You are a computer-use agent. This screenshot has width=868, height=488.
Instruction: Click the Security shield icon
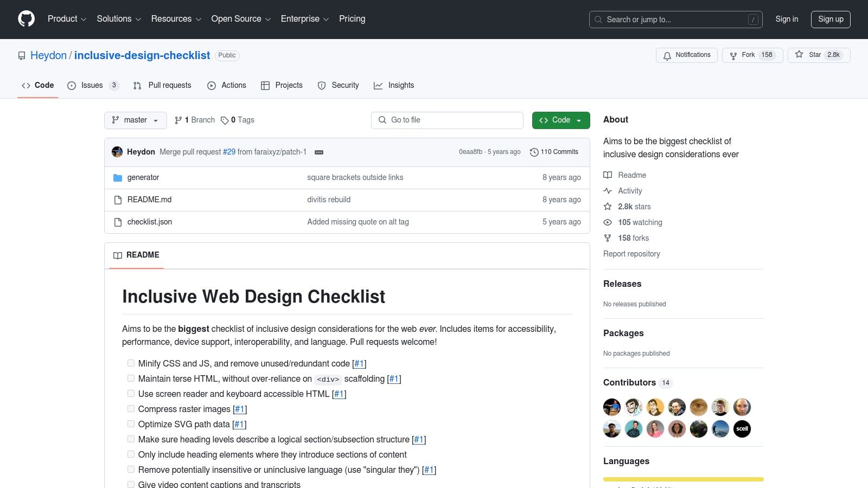click(322, 86)
